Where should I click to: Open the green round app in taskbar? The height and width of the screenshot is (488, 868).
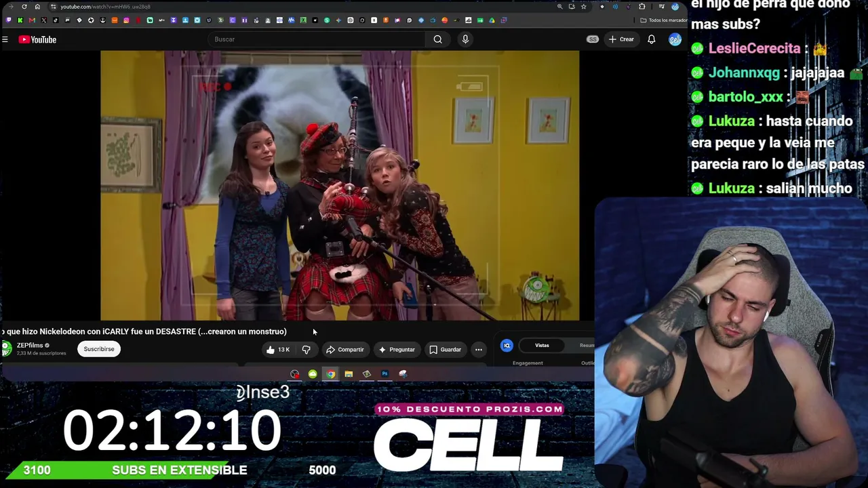pyautogui.click(x=313, y=374)
